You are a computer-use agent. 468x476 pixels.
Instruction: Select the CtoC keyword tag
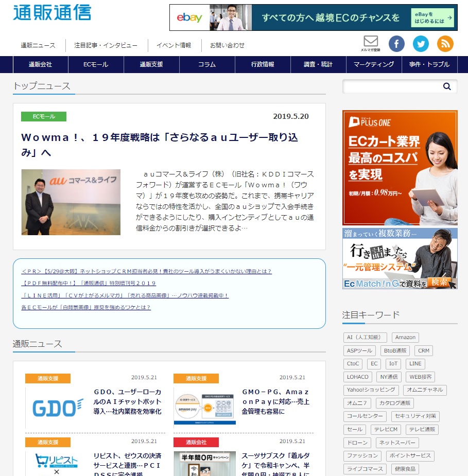click(353, 364)
